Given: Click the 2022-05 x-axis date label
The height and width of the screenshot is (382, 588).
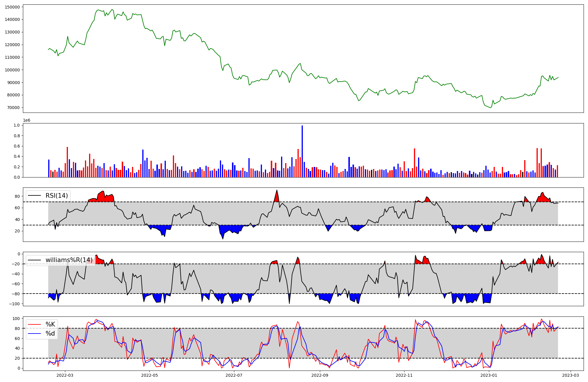Looking at the screenshot, I should pyautogui.click(x=150, y=375).
